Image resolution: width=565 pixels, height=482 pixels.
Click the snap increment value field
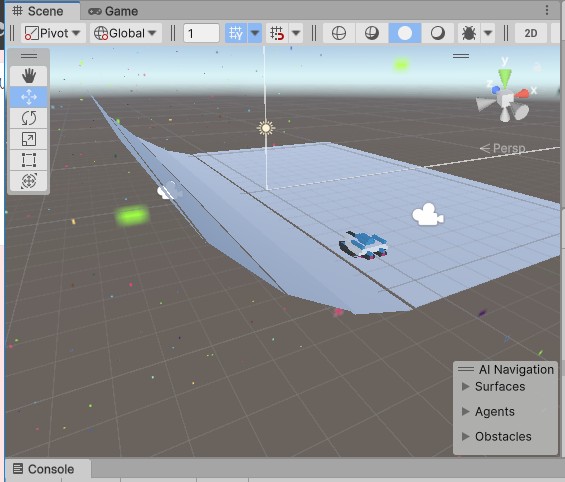pos(201,33)
